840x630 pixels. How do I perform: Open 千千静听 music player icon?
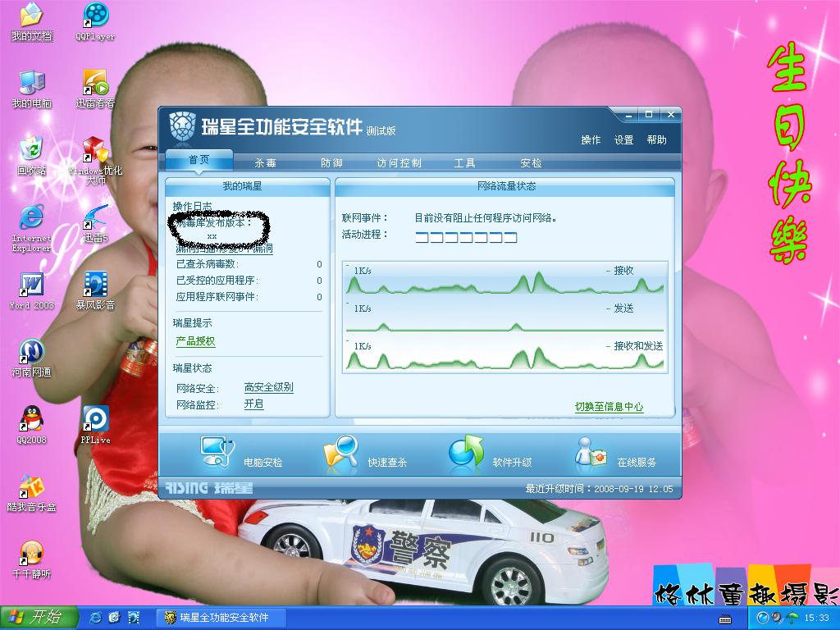coord(32,559)
